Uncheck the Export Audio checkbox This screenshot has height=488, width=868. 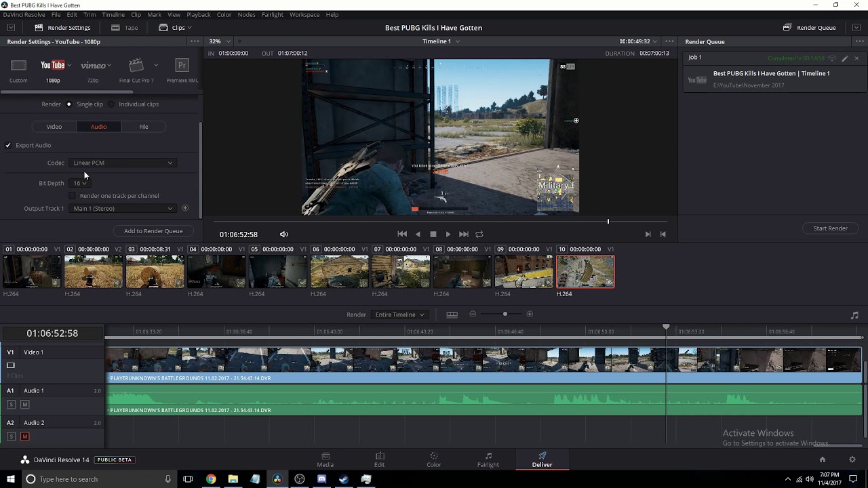[8, 146]
